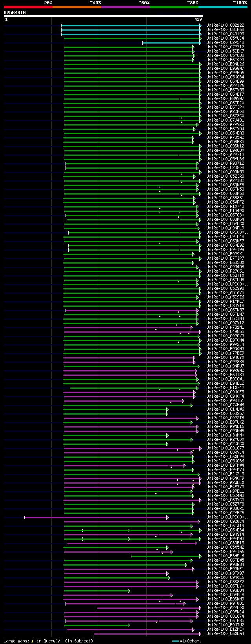Select hit UniRef100_C5Z3R8

tap(225, 176)
